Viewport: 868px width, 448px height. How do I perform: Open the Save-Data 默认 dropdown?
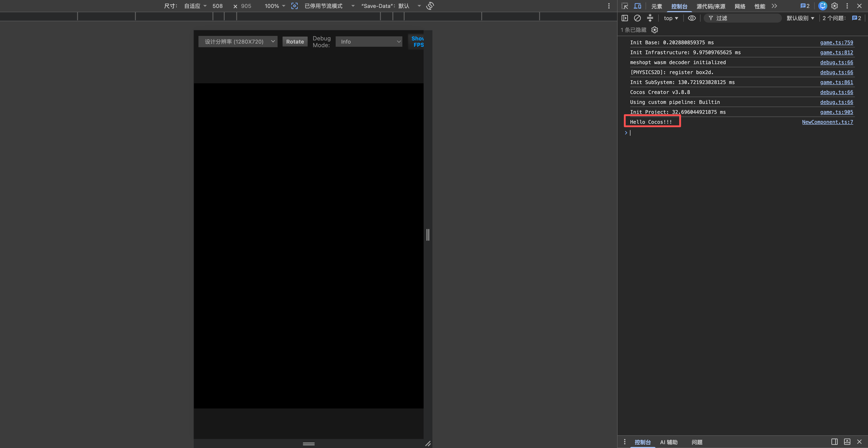[391, 6]
